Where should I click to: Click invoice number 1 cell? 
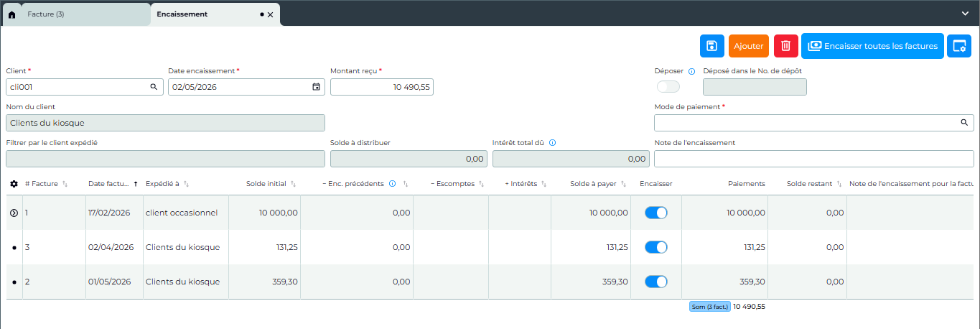54,213
